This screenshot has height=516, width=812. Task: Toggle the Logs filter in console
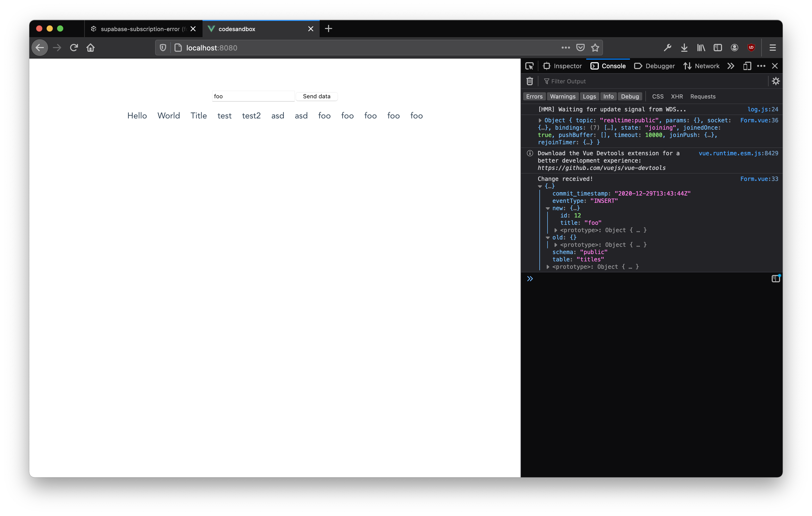(589, 96)
